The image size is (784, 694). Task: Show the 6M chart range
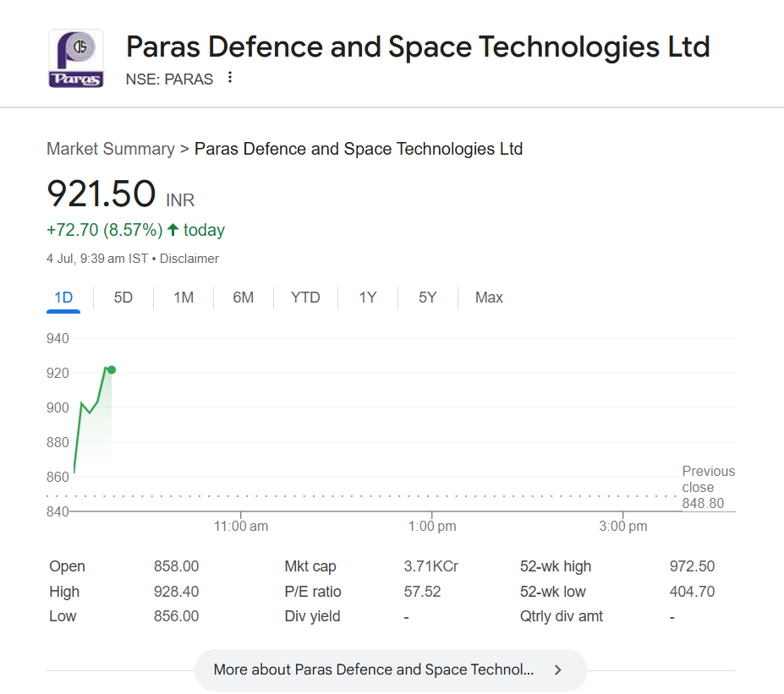click(x=244, y=298)
